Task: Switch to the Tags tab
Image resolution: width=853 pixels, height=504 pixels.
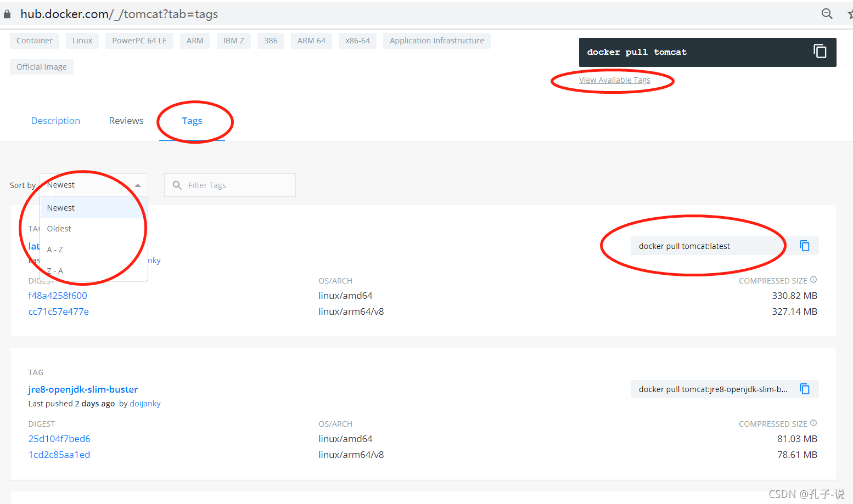Action: point(192,121)
